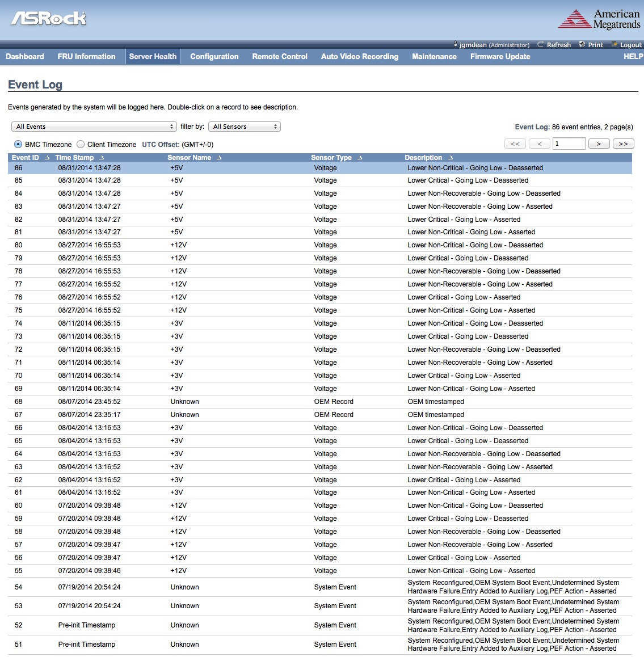This screenshot has height=657, width=644.
Task: Open FRU Information tab
Action: coord(86,57)
